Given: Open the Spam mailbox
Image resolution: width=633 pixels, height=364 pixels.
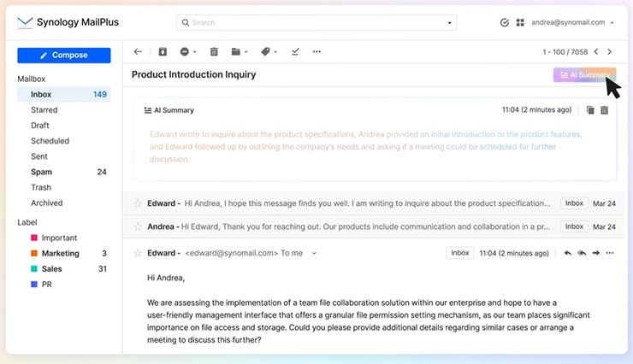Looking at the screenshot, I should 40,172.
